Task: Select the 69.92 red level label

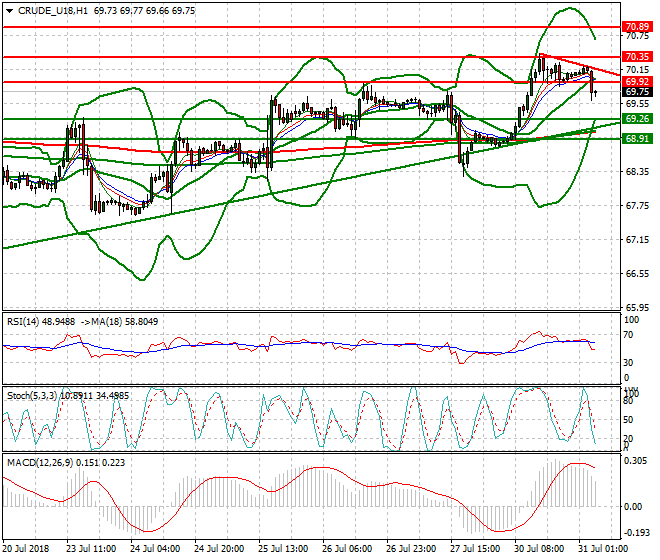Action: point(637,82)
